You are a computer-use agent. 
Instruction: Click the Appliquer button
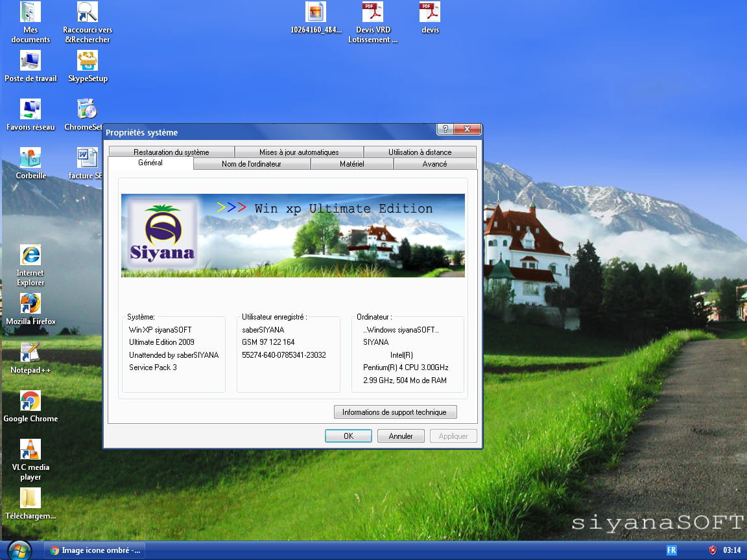coord(453,436)
